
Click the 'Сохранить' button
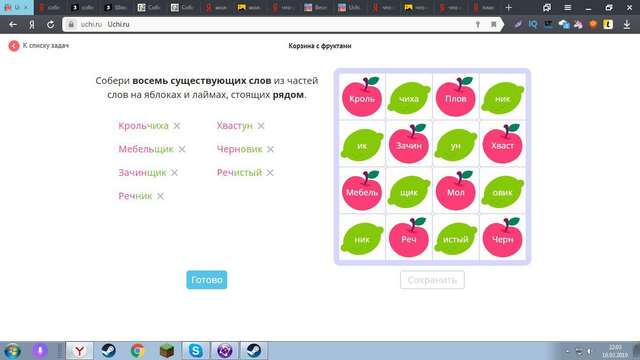click(432, 280)
